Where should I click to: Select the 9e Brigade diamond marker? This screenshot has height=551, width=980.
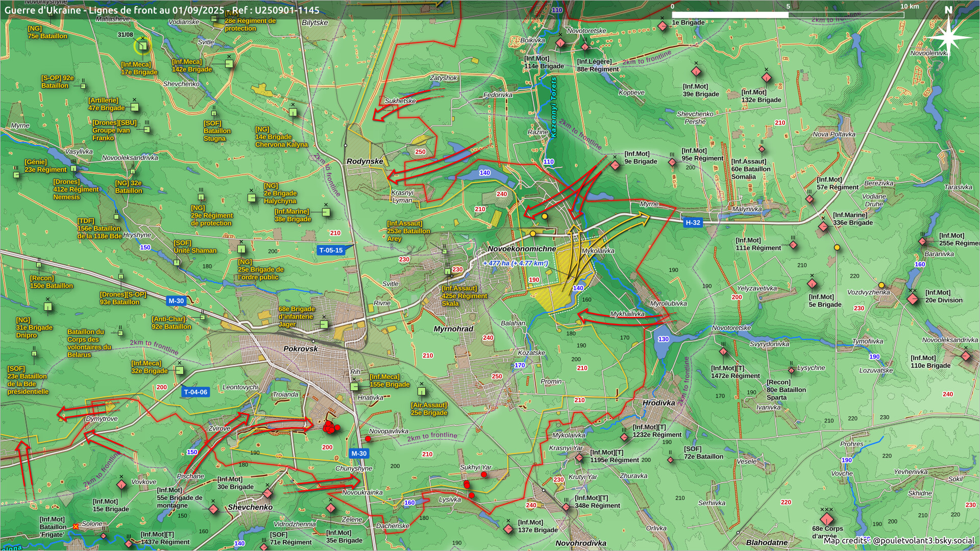615,165
